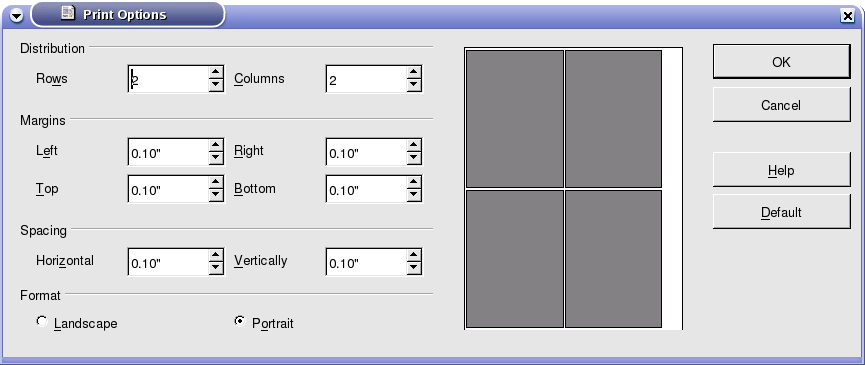Decrease Vertically spacing with down arrow
Viewport: 865px width, 365px height.
coord(414,268)
